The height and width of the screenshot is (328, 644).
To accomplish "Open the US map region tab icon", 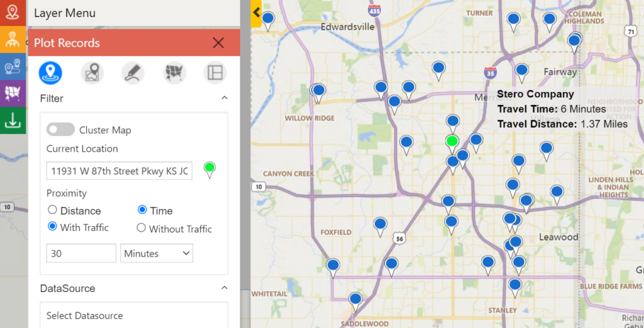I will 174,72.
